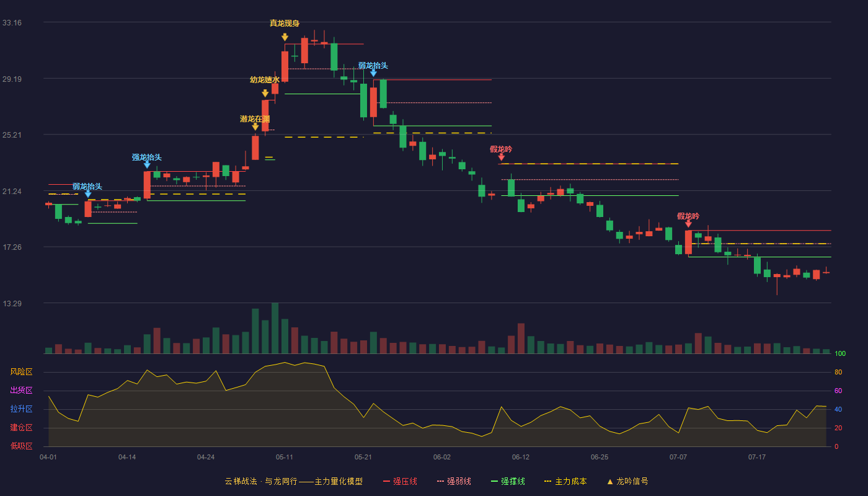The width and height of the screenshot is (868, 496).
Task: Click the tall red candle under 强龙抬头 arrow
Action: point(147,185)
